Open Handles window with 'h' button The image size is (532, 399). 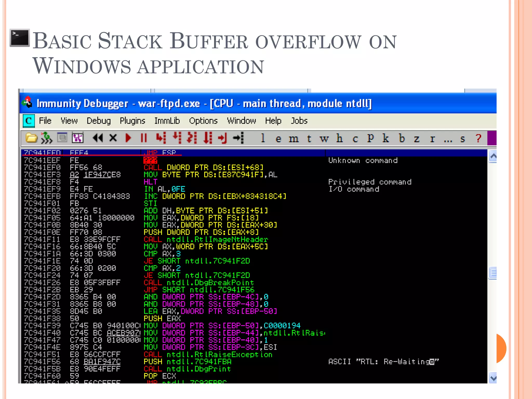(x=340, y=138)
